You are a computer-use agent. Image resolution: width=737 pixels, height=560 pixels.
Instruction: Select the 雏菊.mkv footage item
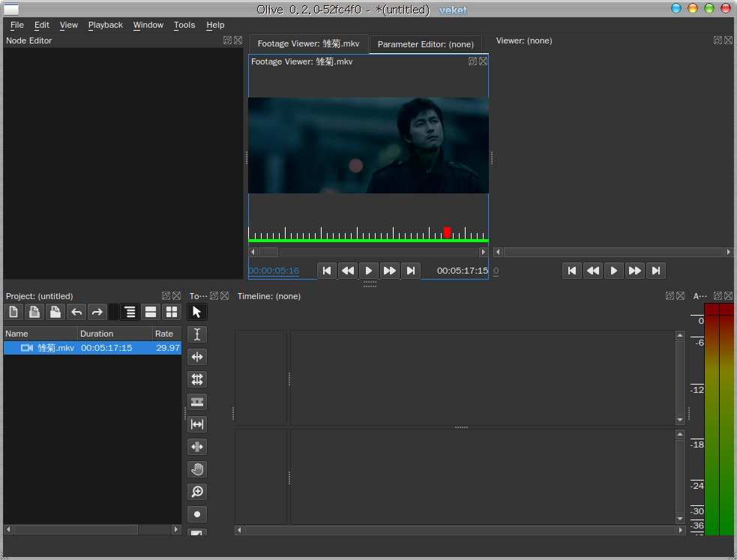click(x=93, y=348)
